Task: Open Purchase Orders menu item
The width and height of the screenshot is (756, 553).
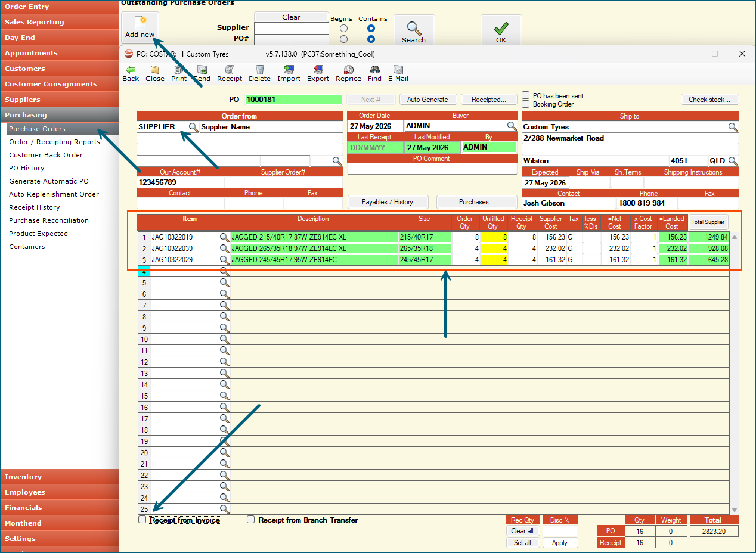Action: [63, 129]
